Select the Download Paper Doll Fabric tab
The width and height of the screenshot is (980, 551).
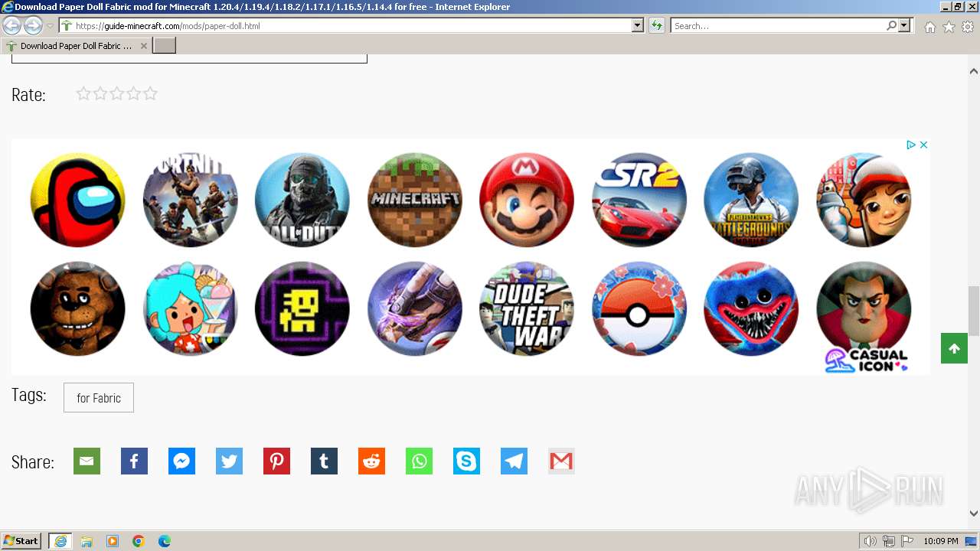(77, 46)
